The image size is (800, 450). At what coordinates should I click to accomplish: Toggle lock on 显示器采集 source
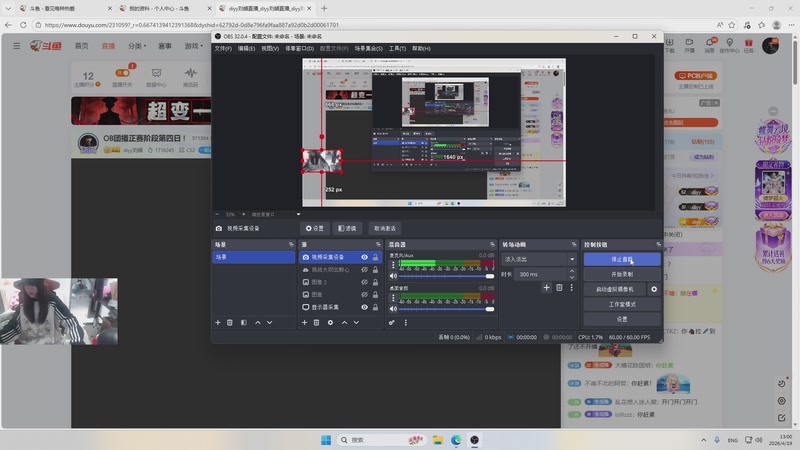click(x=376, y=307)
